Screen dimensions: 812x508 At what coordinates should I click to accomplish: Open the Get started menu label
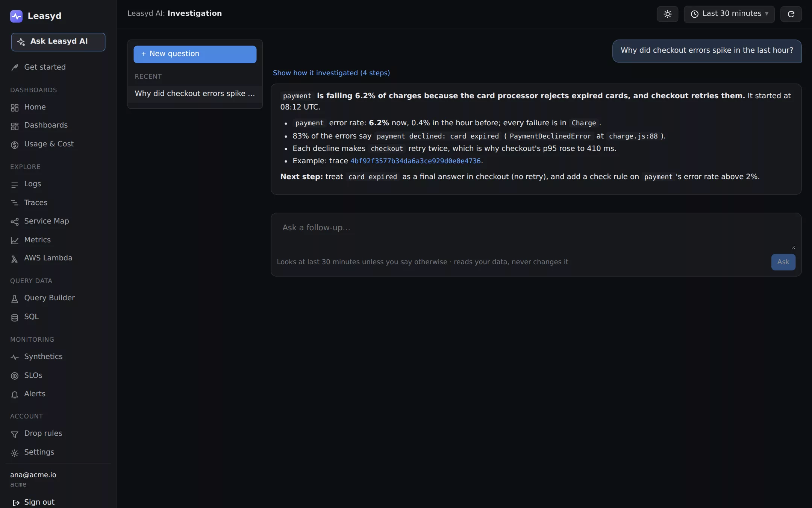pos(45,67)
